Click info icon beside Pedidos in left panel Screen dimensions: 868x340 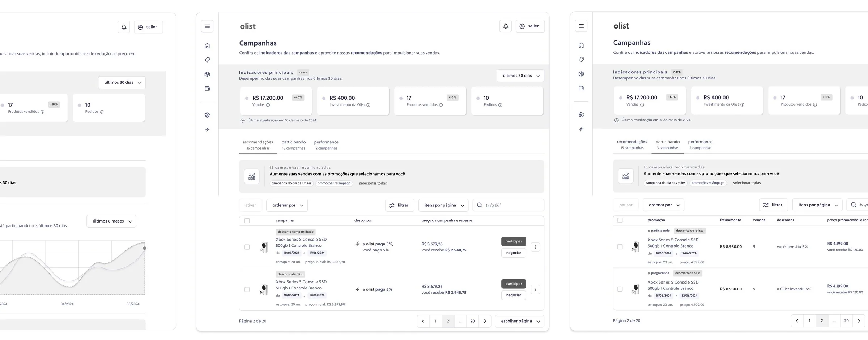(102, 112)
